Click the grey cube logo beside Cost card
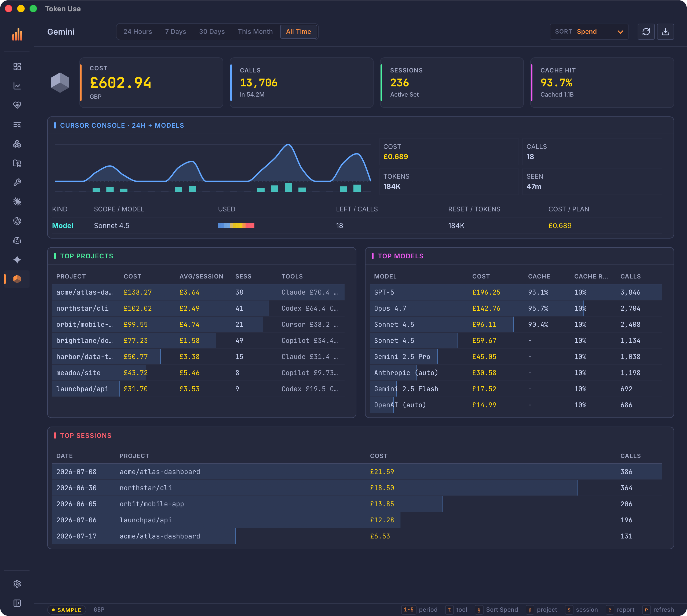 [60, 83]
